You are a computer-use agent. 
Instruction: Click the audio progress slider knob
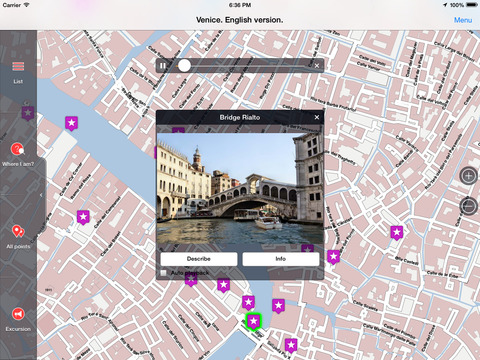(184, 66)
